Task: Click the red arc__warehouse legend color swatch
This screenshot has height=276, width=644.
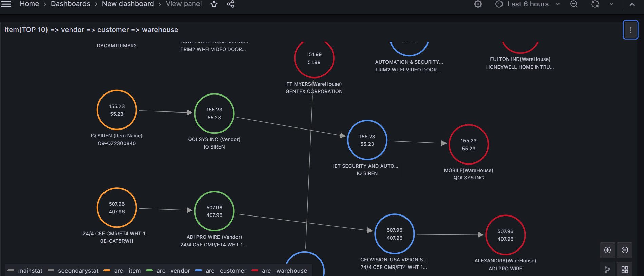Action: click(x=255, y=271)
